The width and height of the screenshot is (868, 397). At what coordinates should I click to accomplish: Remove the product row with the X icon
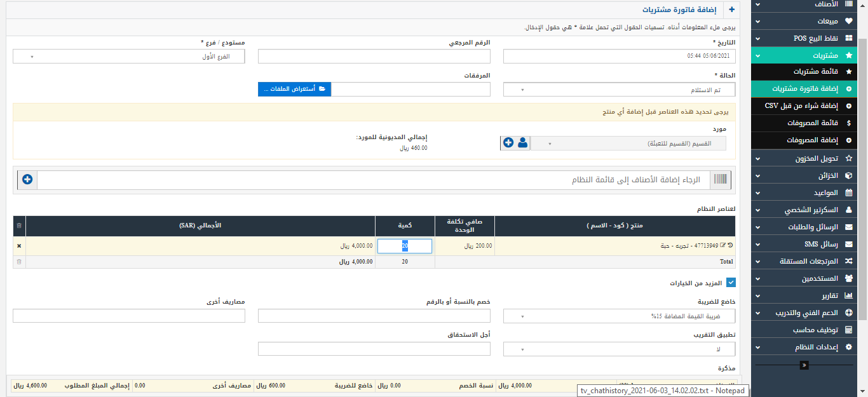19,246
